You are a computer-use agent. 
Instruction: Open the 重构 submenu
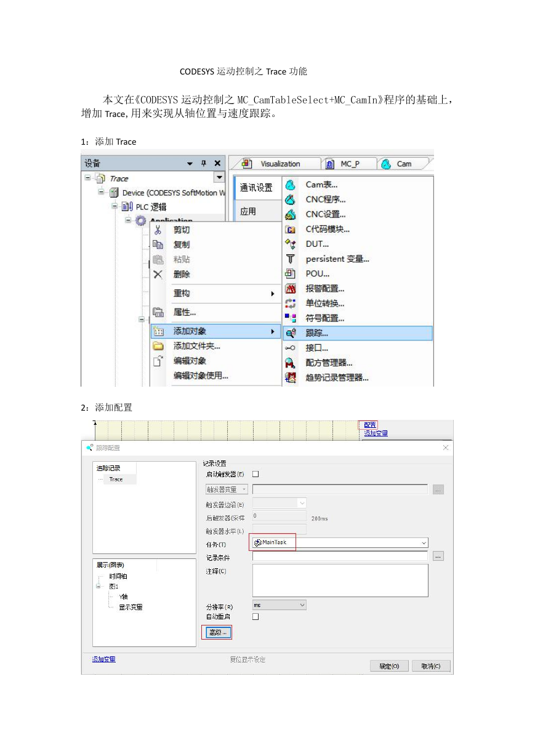click(x=215, y=294)
